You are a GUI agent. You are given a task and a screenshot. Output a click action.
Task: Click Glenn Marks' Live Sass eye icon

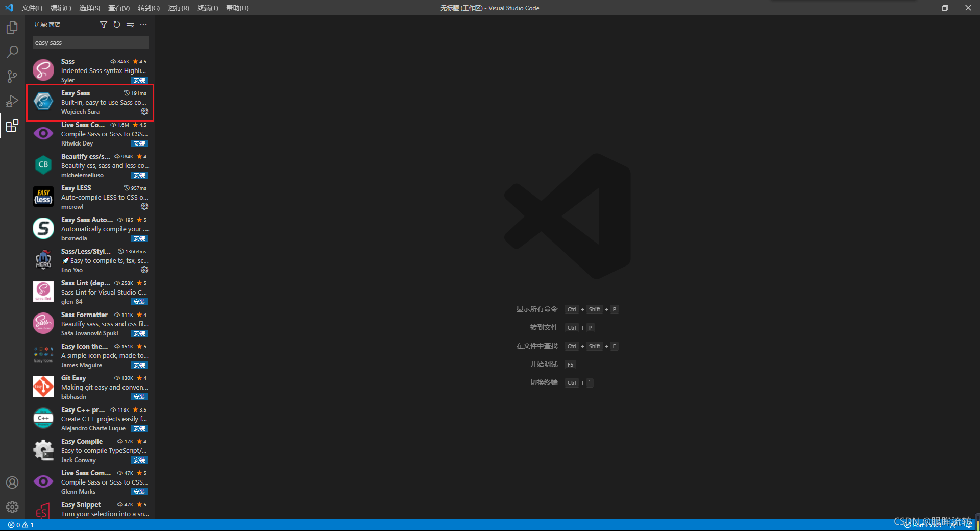43,481
